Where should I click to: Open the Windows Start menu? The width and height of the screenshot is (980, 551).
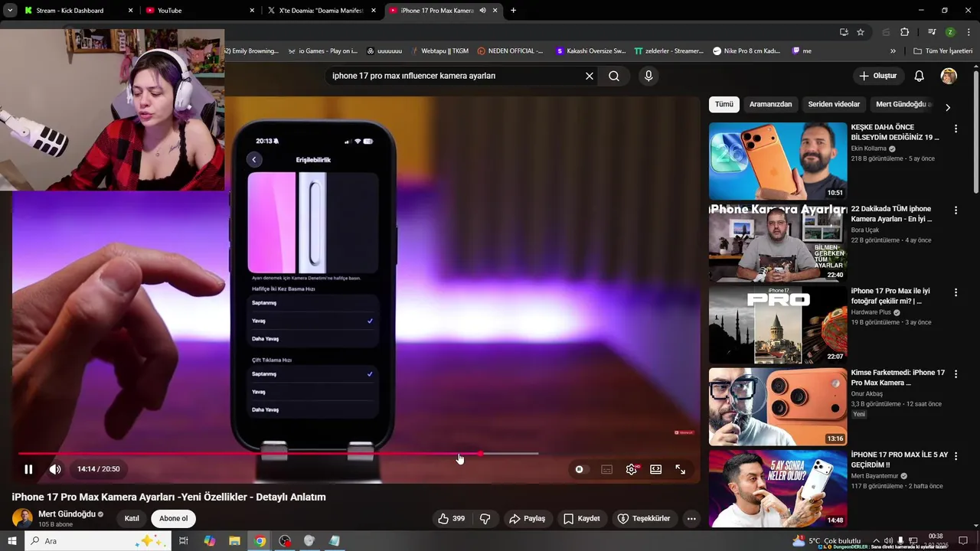point(12,541)
